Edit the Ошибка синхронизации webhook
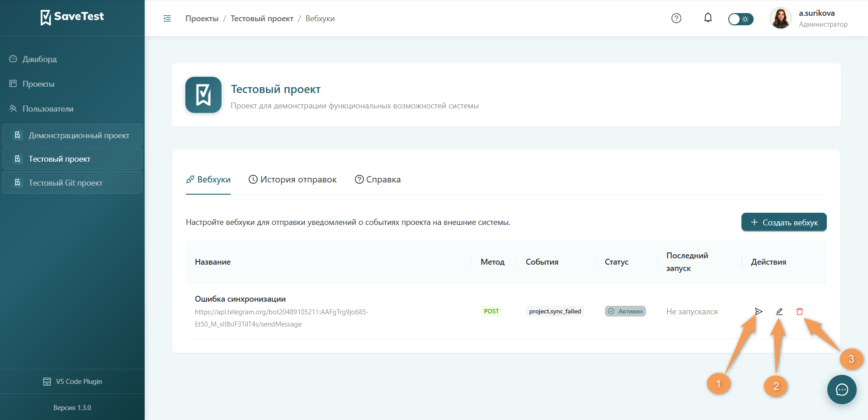This screenshot has width=868, height=420. pos(779,311)
